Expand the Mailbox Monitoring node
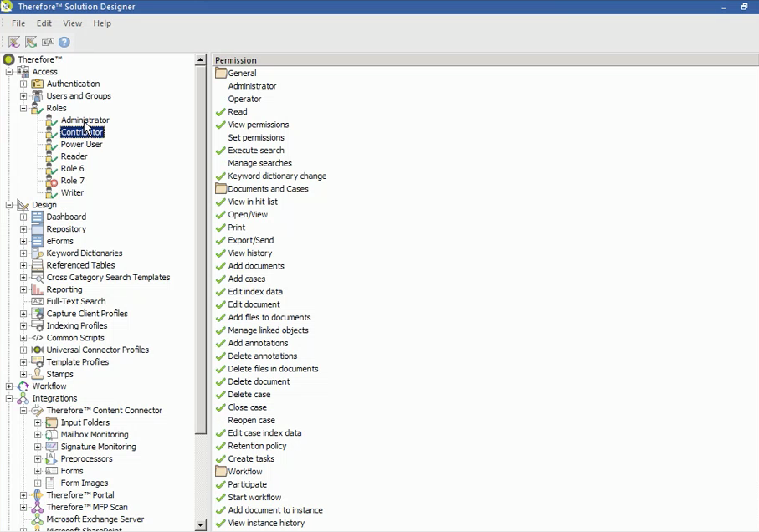Screen dimensions: 759x532 pyautogui.click(x=37, y=434)
